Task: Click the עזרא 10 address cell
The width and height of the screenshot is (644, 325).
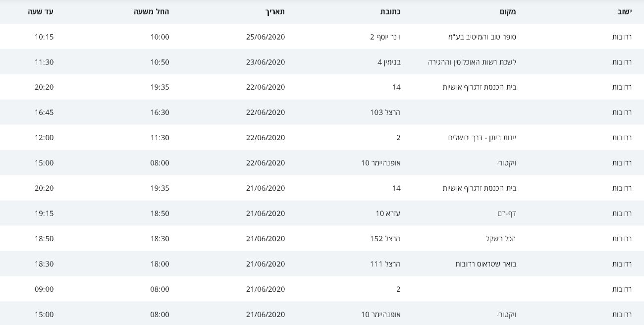Action: [x=388, y=214]
